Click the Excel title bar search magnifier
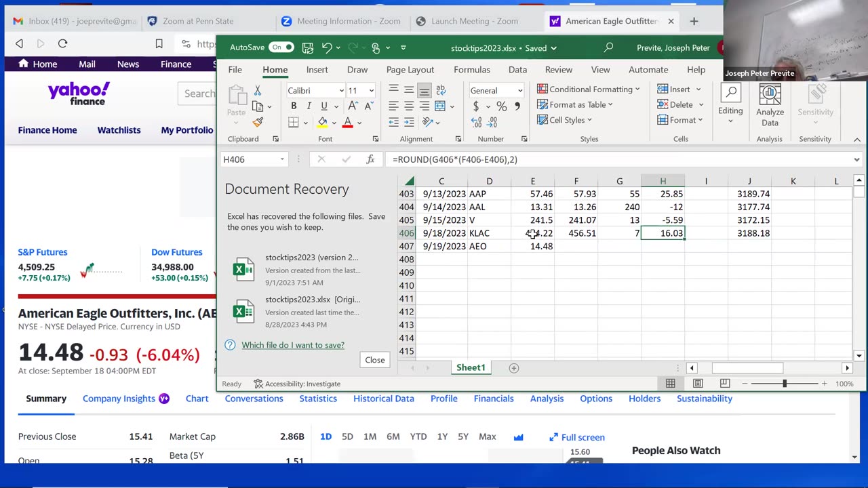 point(608,47)
